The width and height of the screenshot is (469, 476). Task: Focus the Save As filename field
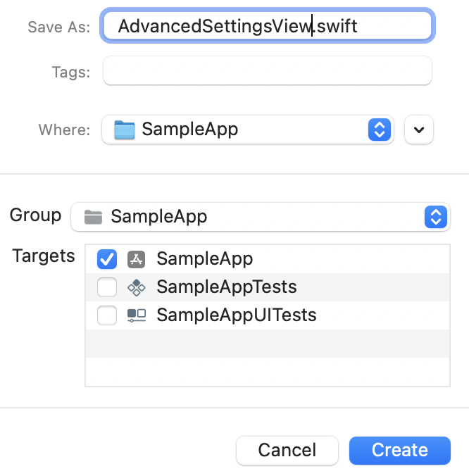(268, 26)
